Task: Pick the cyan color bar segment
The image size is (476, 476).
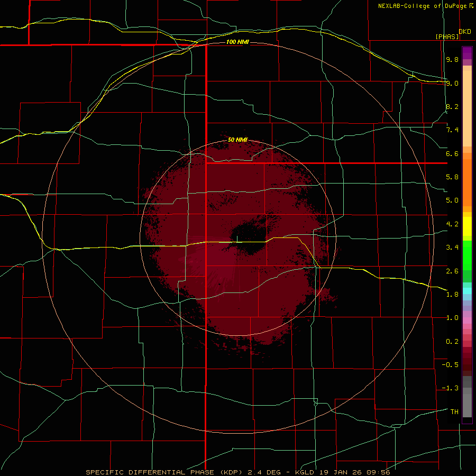Action: tap(467, 291)
